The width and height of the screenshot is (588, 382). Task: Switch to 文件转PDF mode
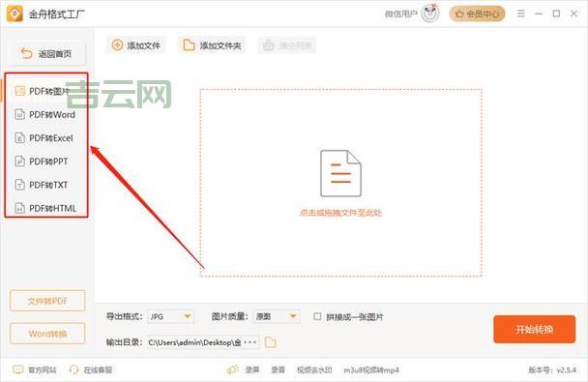47,301
